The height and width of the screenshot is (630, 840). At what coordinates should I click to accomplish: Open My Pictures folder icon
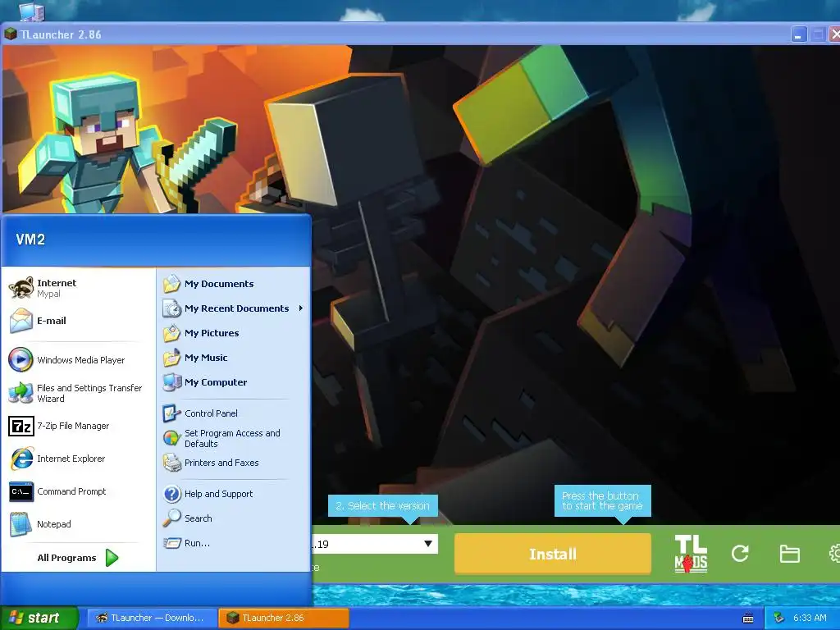172,333
